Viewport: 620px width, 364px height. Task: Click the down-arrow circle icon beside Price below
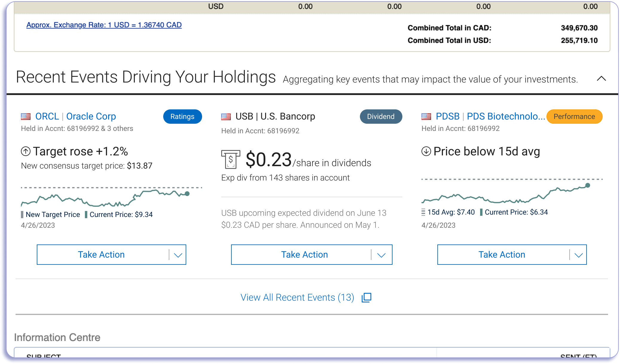pyautogui.click(x=426, y=152)
